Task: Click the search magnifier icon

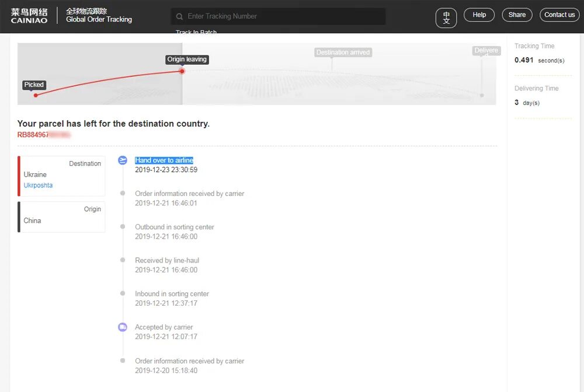Action: [x=179, y=16]
